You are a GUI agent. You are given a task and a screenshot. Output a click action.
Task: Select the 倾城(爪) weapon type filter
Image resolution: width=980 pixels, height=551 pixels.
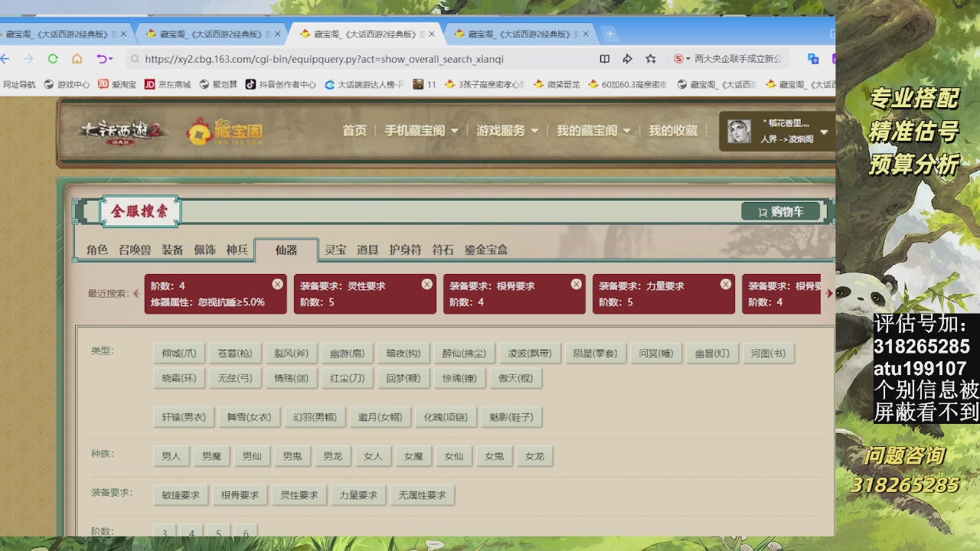[x=178, y=353]
